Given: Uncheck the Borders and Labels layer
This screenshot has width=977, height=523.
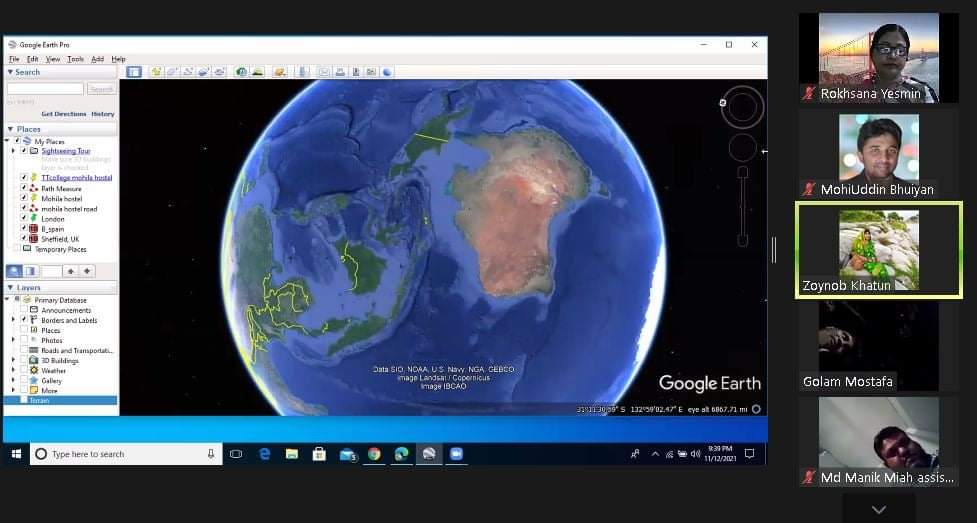Looking at the screenshot, I should click(x=24, y=320).
